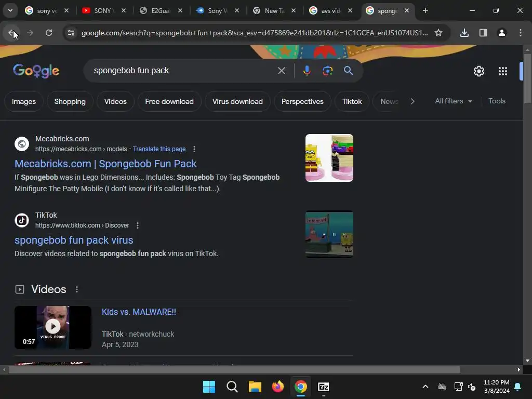Screen dimensions: 532x399
Task: Show more filter chips with right chevron
Action: 413,101
